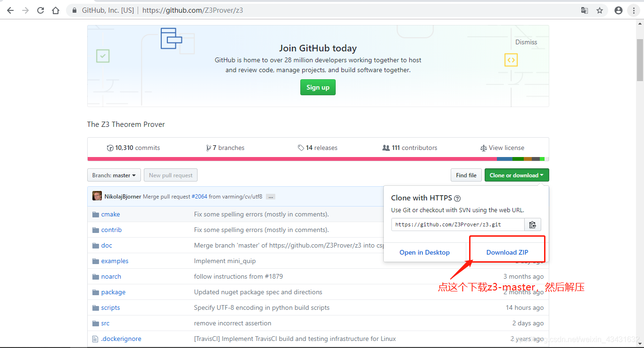Go forward with the browser forward arrow
Screen dimensions: 644x348
click(25, 10)
